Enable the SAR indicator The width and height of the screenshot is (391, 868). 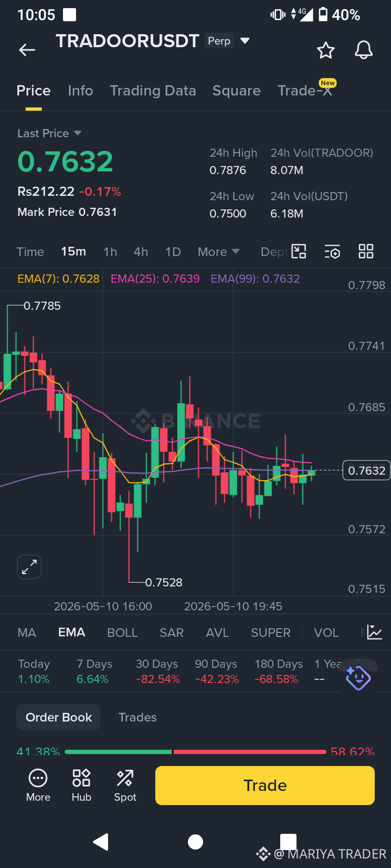172,633
